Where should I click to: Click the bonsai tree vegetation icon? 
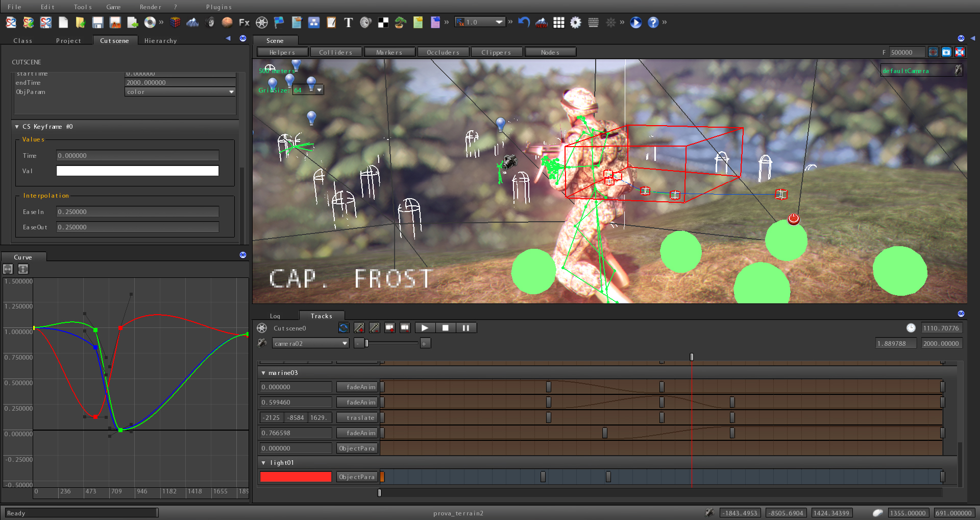400,22
